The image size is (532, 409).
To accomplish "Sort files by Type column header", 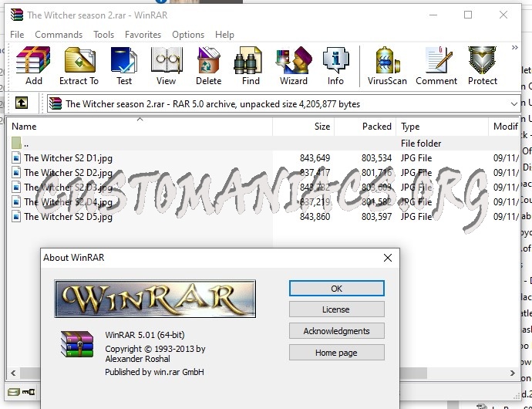I will point(442,127).
